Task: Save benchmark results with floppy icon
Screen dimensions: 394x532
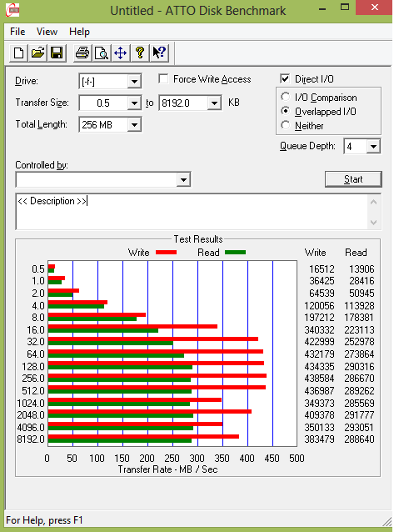Action: coord(57,53)
